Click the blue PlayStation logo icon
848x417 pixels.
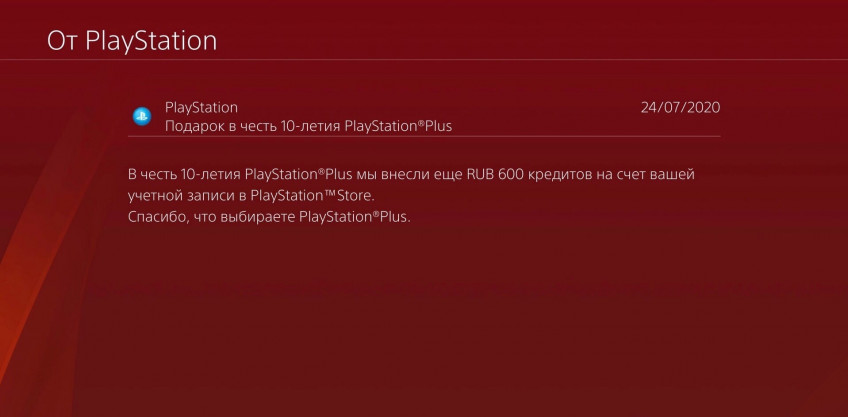click(x=142, y=116)
